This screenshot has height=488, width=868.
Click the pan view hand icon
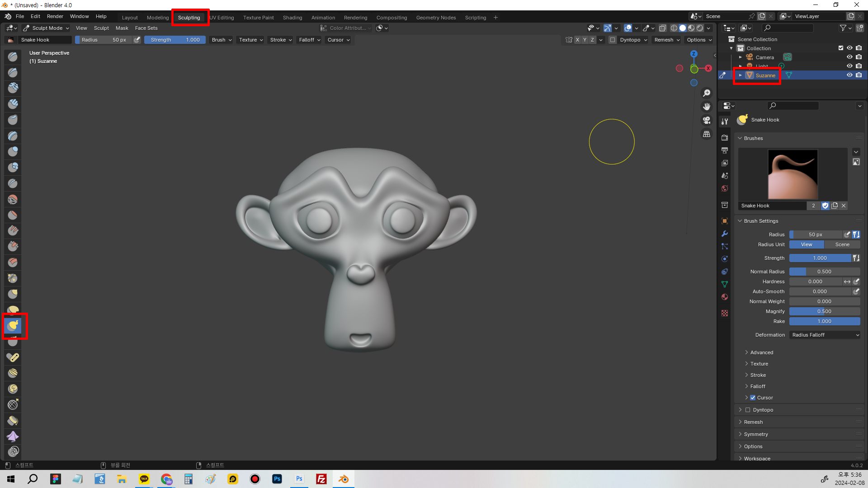[x=707, y=107]
